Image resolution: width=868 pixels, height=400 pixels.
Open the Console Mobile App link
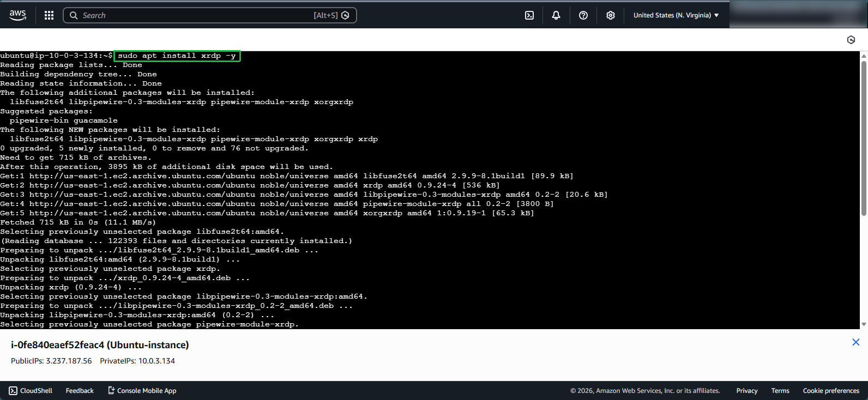142,391
